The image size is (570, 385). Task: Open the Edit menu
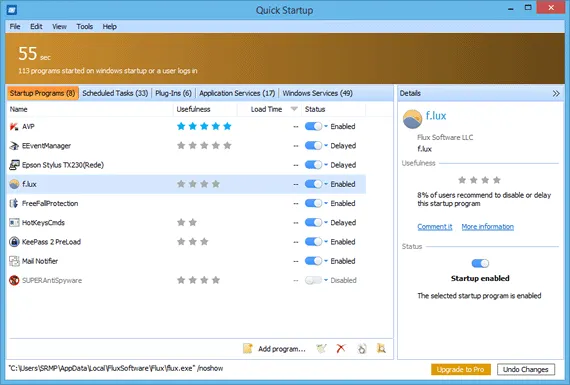tap(36, 27)
